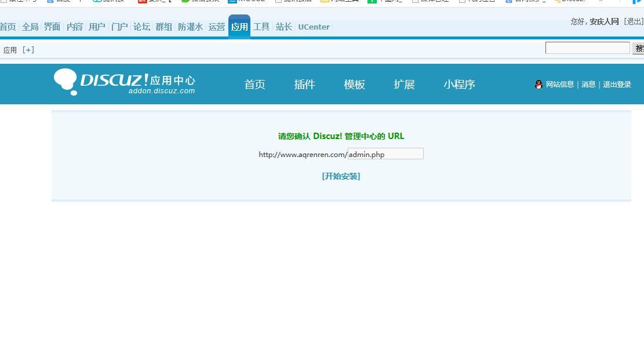Open 小程序 in the 应用中心
This screenshot has height=339, width=644.
pos(459,85)
